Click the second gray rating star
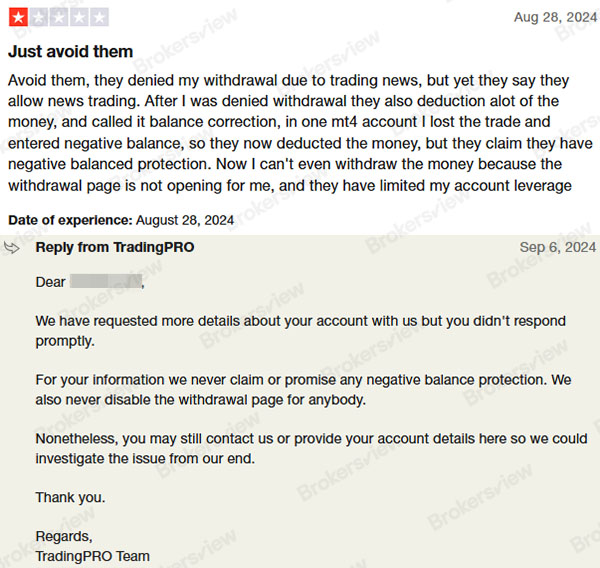 (x=38, y=17)
